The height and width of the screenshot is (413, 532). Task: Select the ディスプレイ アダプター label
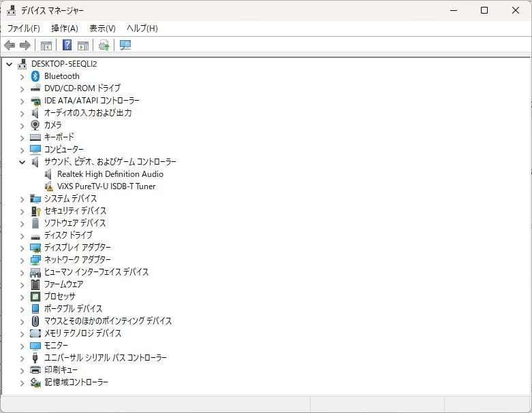tap(78, 248)
